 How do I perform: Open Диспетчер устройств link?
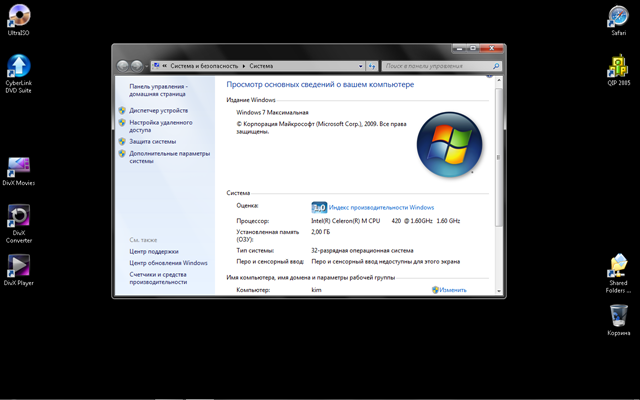158,110
